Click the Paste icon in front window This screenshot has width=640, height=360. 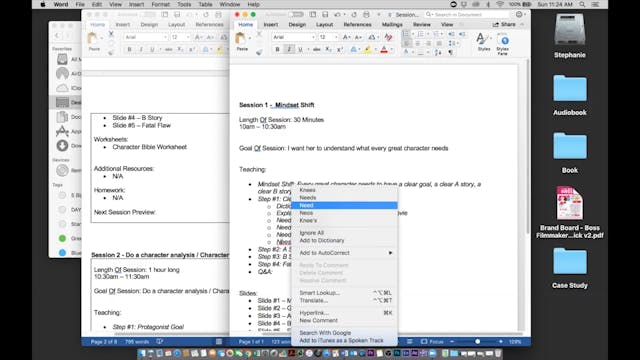click(x=240, y=39)
